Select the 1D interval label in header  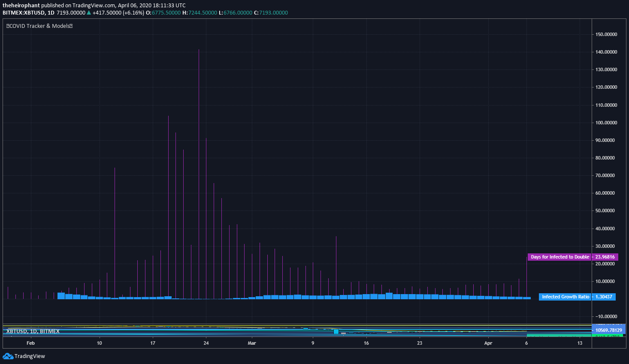pos(51,12)
